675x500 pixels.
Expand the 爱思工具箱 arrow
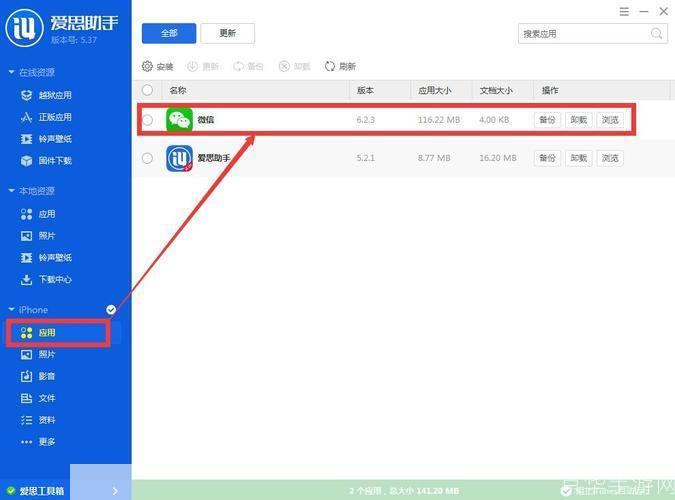115,491
